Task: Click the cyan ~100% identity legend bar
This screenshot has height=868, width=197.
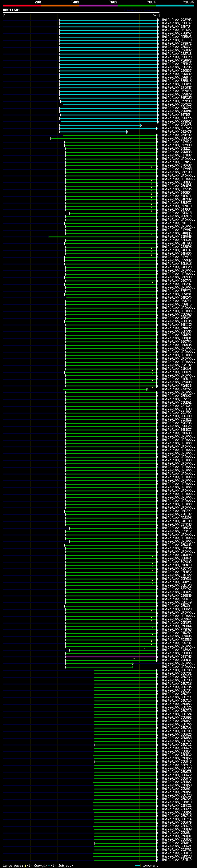Action: tap(175, 6)
